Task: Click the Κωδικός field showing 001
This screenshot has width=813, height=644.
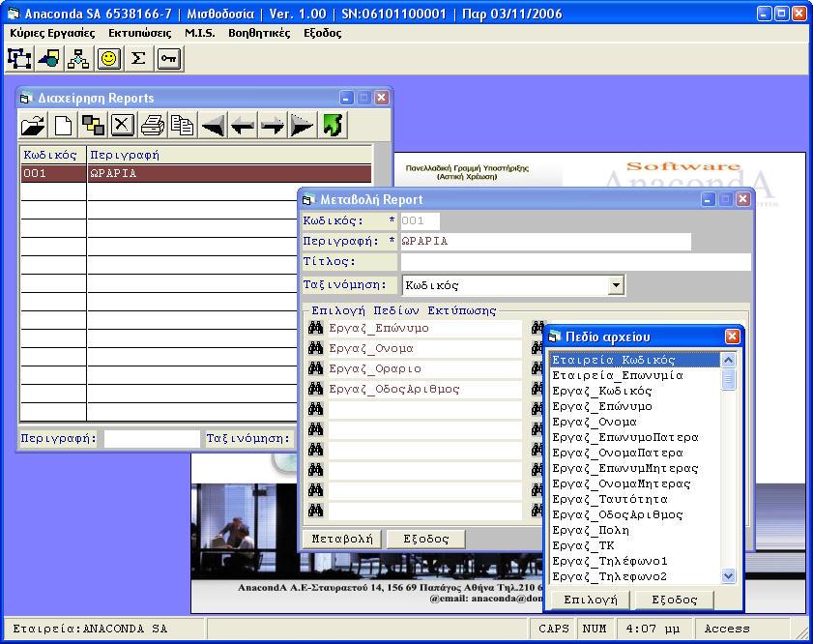Action: pos(420,220)
